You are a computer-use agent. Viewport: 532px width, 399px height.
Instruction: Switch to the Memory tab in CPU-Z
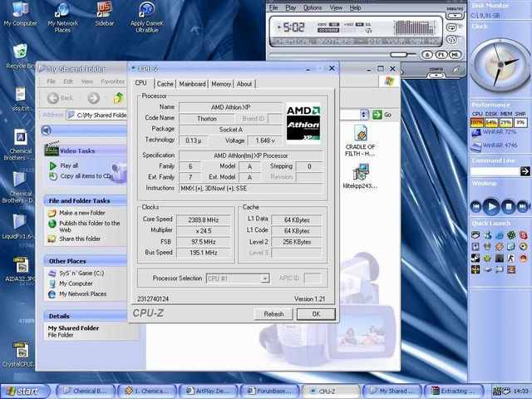click(221, 84)
